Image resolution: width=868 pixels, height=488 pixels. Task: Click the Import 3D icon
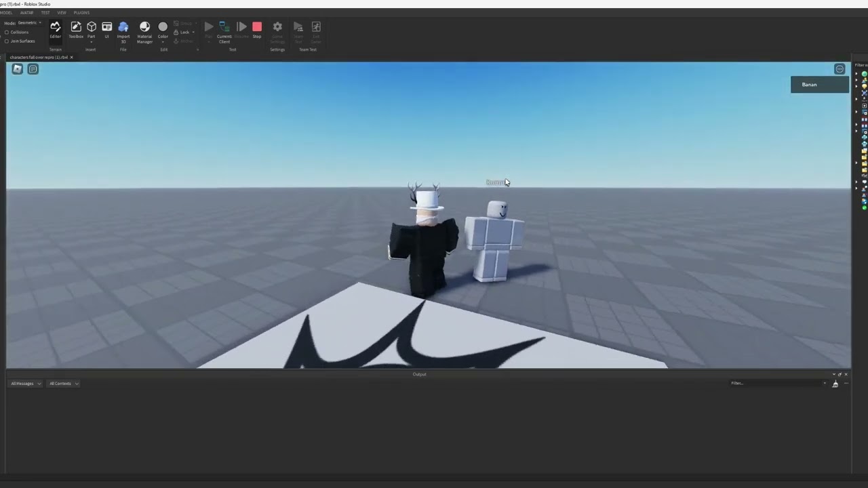(123, 27)
